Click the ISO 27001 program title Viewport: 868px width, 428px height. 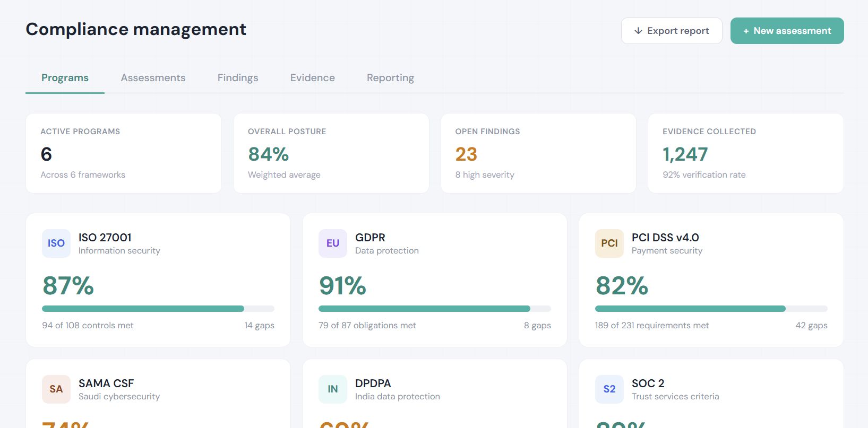coord(105,238)
